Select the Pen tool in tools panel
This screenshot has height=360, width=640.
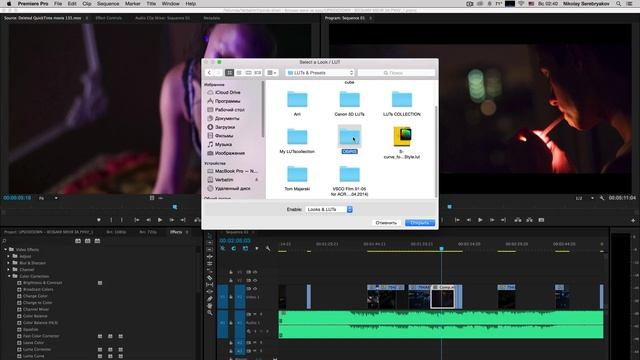210,299
